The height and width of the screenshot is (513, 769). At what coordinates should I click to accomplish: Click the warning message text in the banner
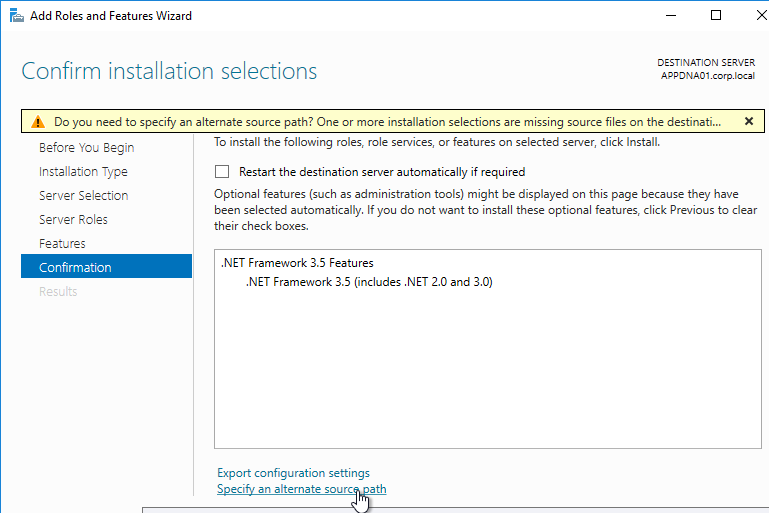pos(387,122)
